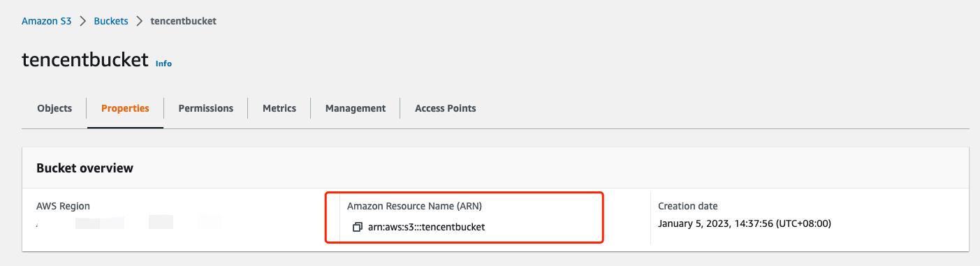The height and width of the screenshot is (266, 980).
Task: Click the AWS Region label
Action: 63,206
